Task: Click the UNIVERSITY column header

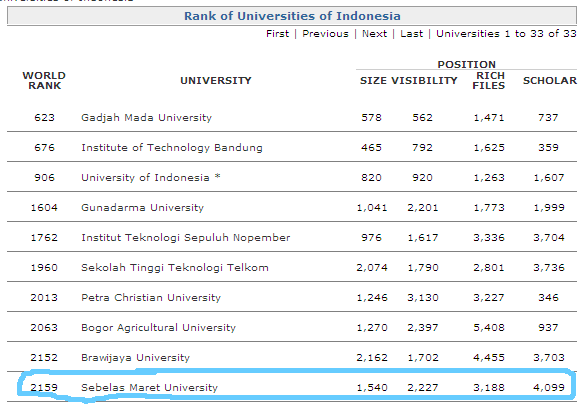Action: pyautogui.click(x=216, y=80)
